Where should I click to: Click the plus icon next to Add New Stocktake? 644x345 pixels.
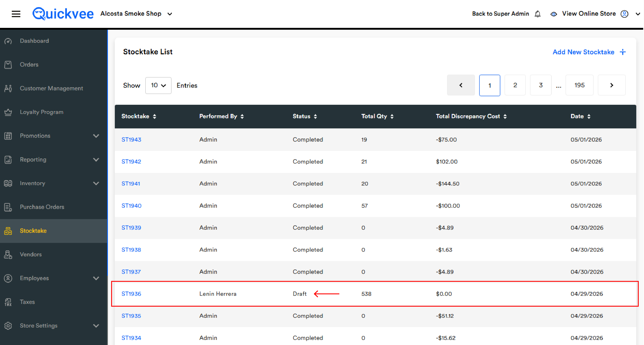pyautogui.click(x=623, y=52)
